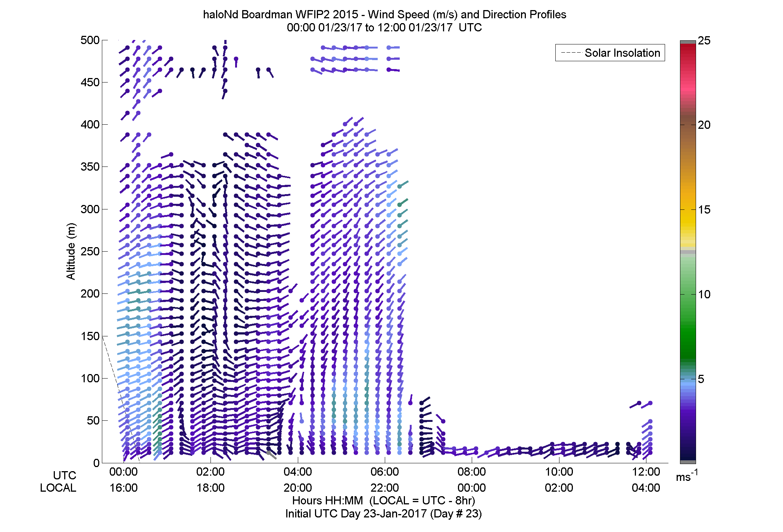The height and width of the screenshot is (532, 783).
Task: Click the 04:00 UTC time tick label
Action: click(298, 472)
